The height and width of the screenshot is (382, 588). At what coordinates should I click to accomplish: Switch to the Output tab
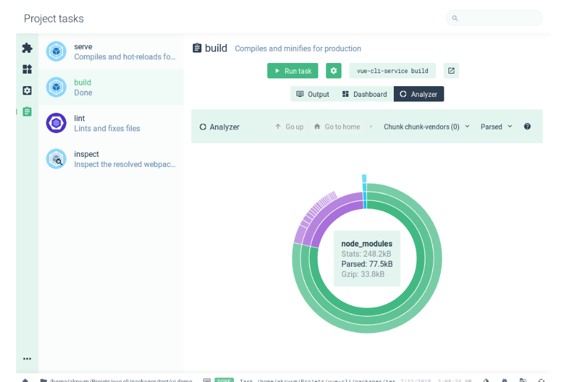pos(313,94)
